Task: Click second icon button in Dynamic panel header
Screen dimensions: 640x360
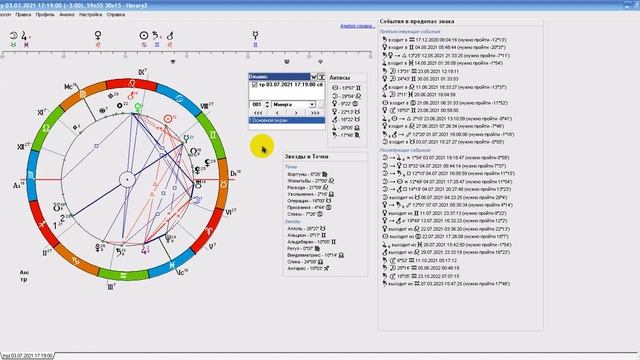Action: click(x=321, y=77)
